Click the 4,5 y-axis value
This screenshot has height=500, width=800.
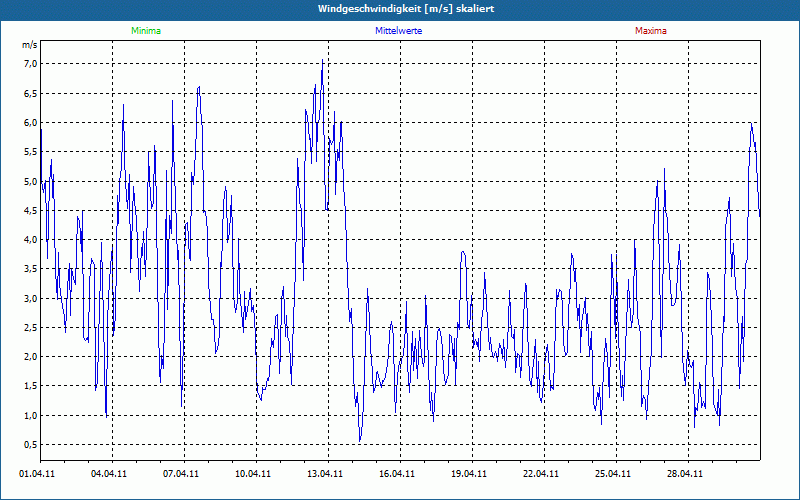tap(31, 210)
